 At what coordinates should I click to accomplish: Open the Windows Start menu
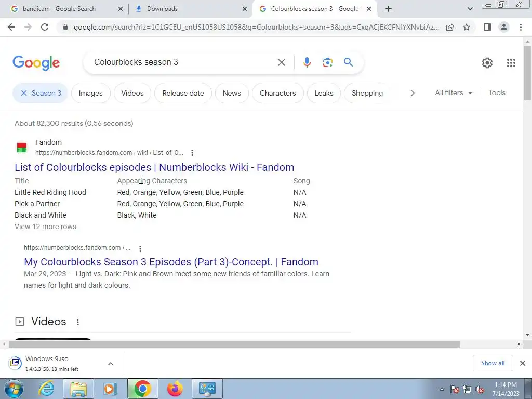[x=14, y=389]
